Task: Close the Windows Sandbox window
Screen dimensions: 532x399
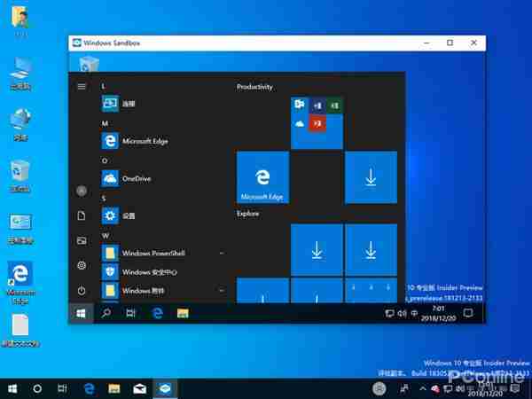Action: (x=473, y=43)
